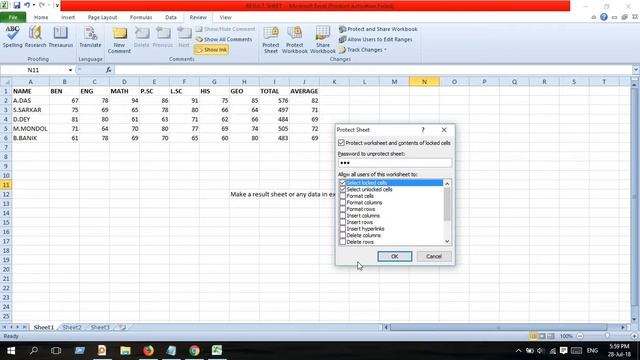Click the Undo icon in quick access toolbar
This screenshot has height=360, width=640.
click(27, 5)
